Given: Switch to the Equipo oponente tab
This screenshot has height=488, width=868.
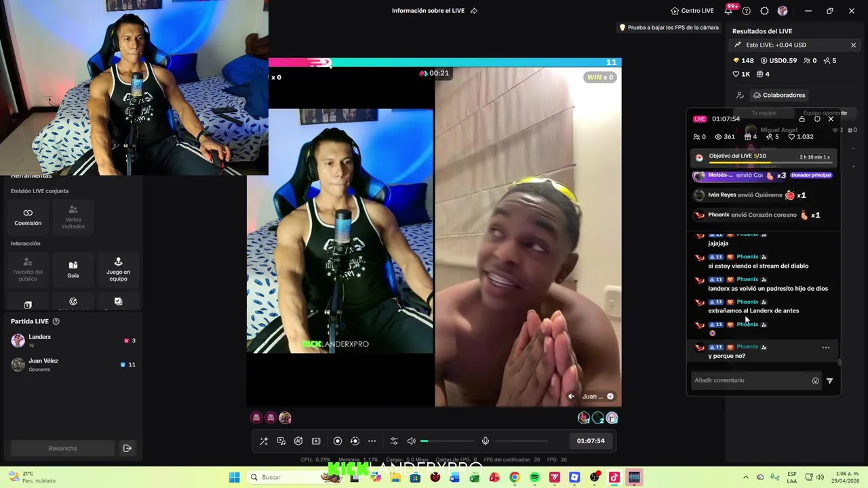Looking at the screenshot, I should coord(825,113).
